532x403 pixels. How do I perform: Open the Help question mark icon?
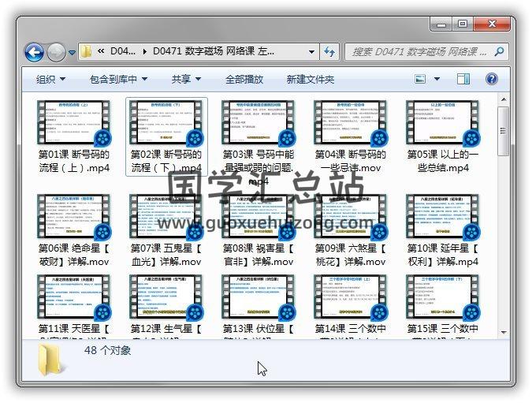point(492,79)
